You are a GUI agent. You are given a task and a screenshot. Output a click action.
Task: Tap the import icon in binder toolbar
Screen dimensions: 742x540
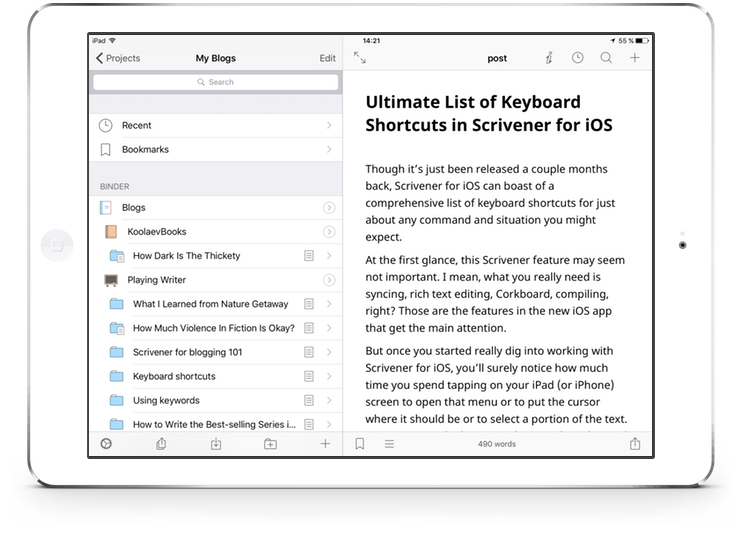click(x=216, y=444)
